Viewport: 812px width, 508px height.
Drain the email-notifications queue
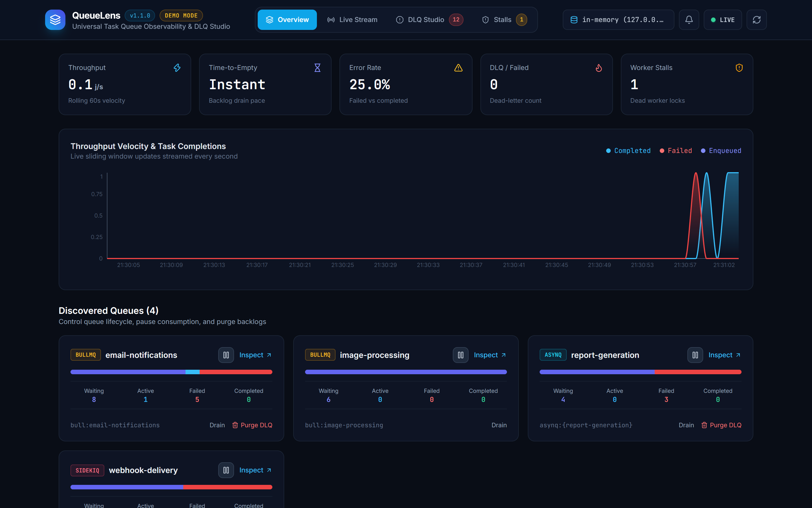217,425
